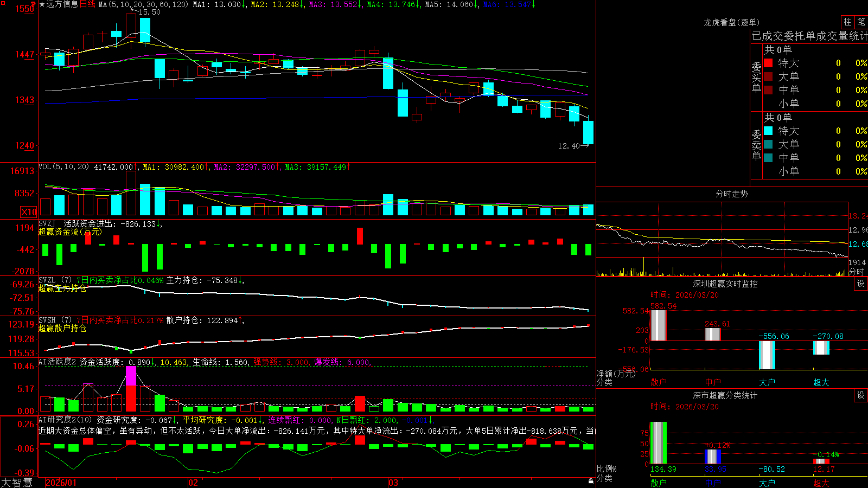Click the MA2: 13.248 value
Screen dimensions: 868x488
click(x=277, y=4)
